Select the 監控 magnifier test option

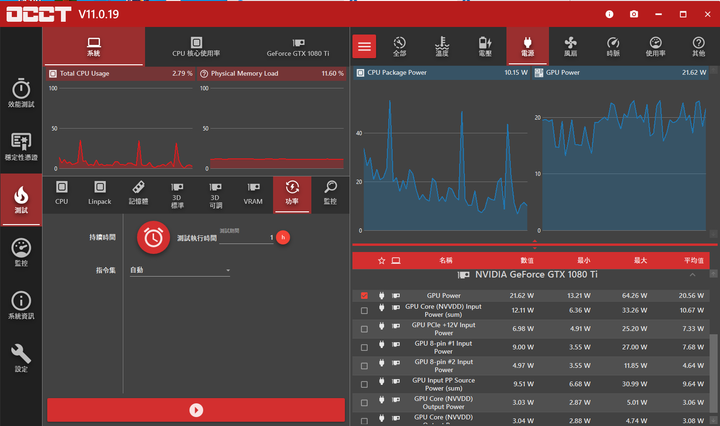click(x=330, y=194)
